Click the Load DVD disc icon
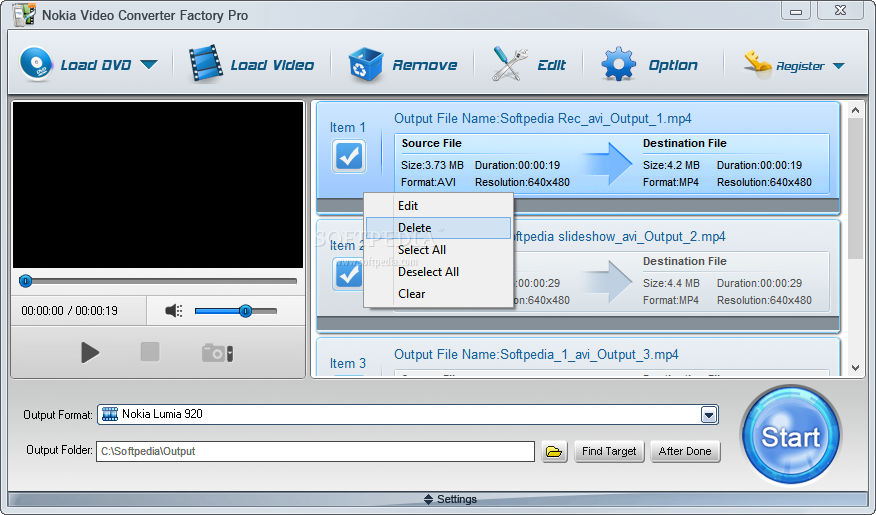The image size is (876, 515). coord(36,64)
